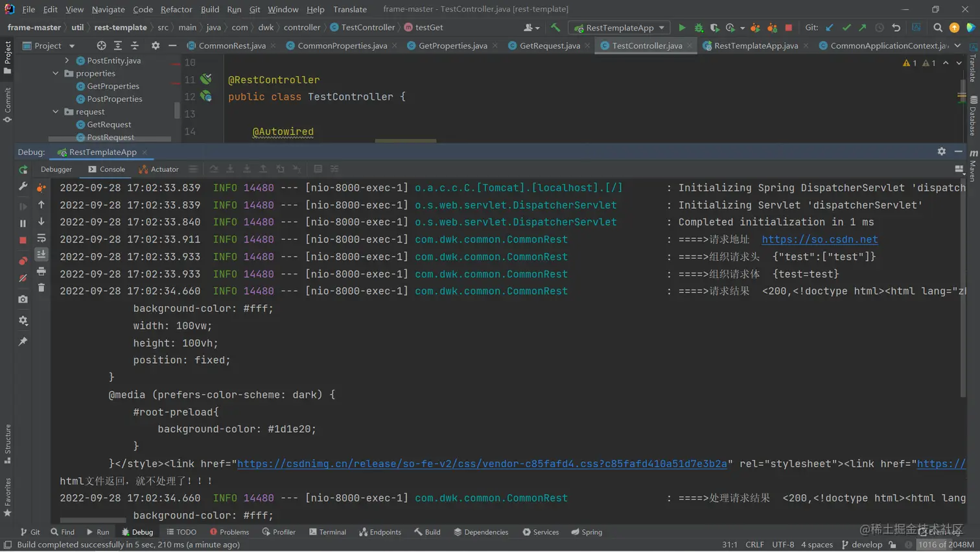Expand the PostEntity.java tree node
This screenshot has height=552, width=980.
tap(67, 60)
